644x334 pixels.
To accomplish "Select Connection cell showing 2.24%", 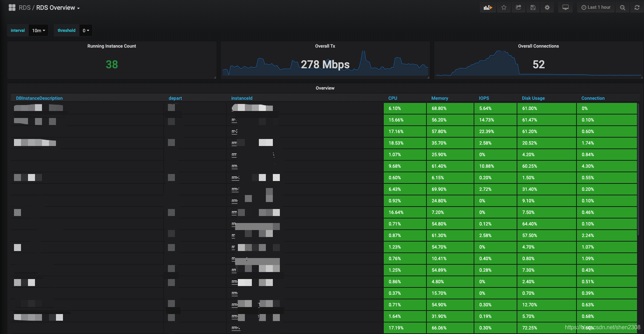I will click(607, 236).
